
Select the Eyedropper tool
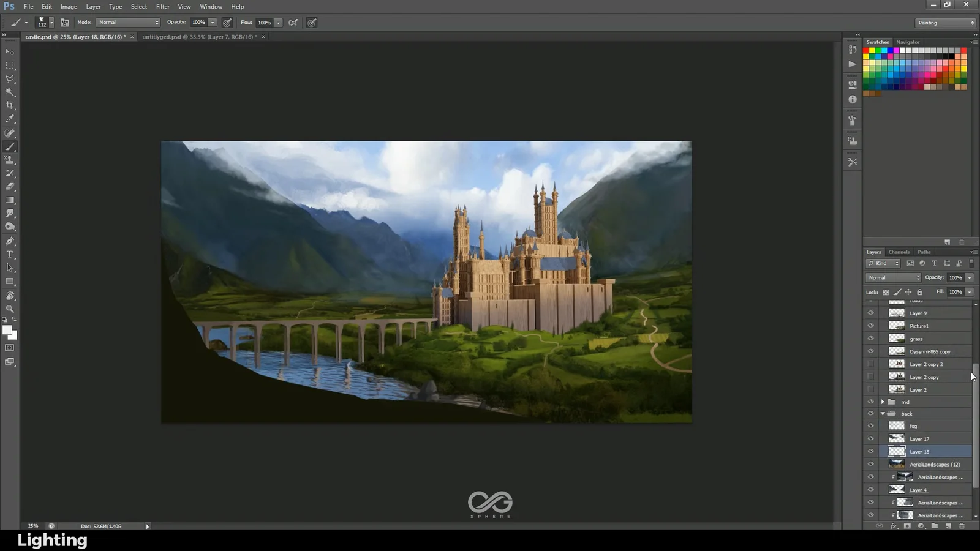(10, 119)
